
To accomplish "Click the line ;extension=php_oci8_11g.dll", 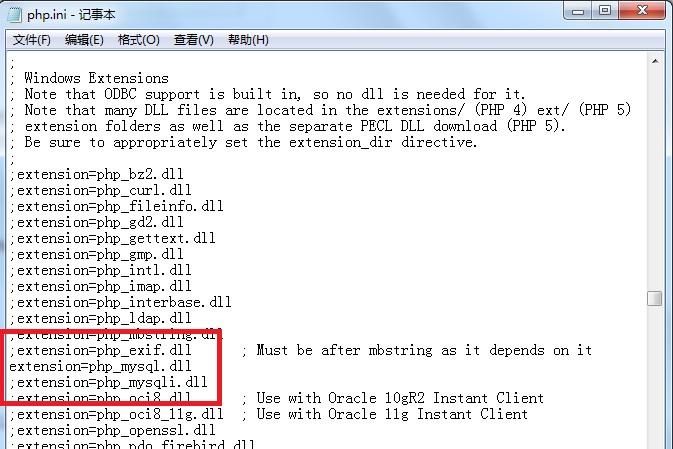I will pos(117,414).
